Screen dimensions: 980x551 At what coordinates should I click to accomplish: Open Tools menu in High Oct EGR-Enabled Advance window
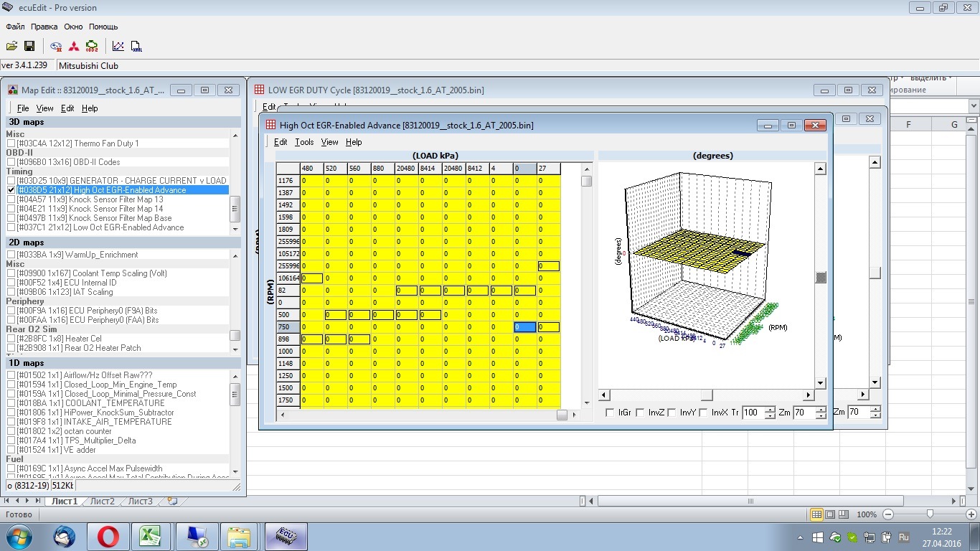click(x=304, y=142)
